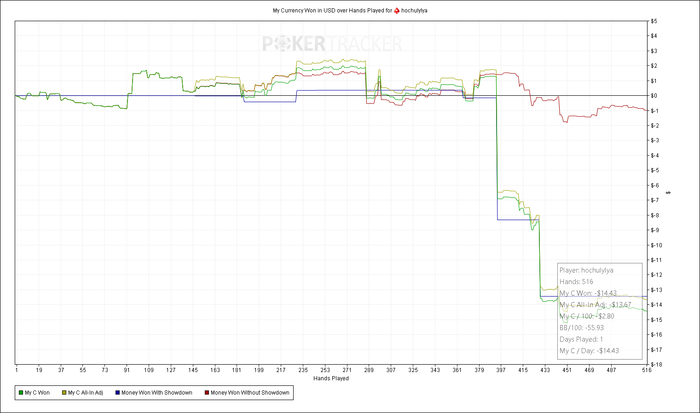Click the $0 label on the y-axis
The image size is (700, 413).
coord(654,96)
